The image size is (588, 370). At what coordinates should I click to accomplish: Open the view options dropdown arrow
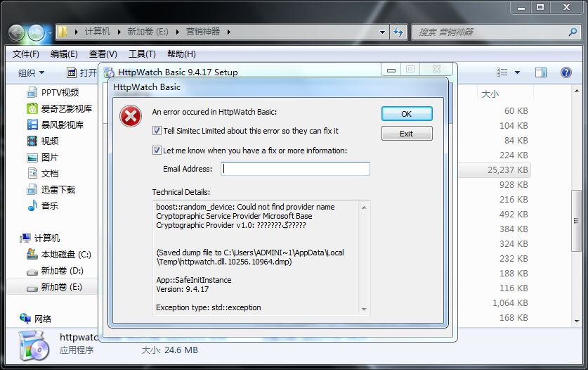[x=518, y=72]
